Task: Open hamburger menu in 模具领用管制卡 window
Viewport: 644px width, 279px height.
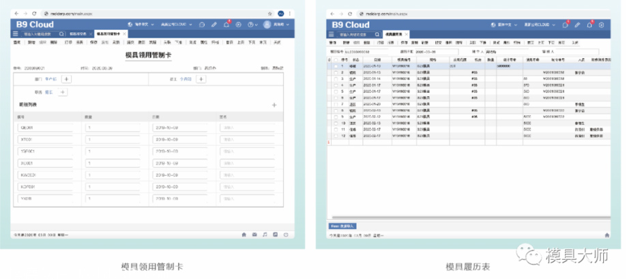Action: [x=16, y=33]
